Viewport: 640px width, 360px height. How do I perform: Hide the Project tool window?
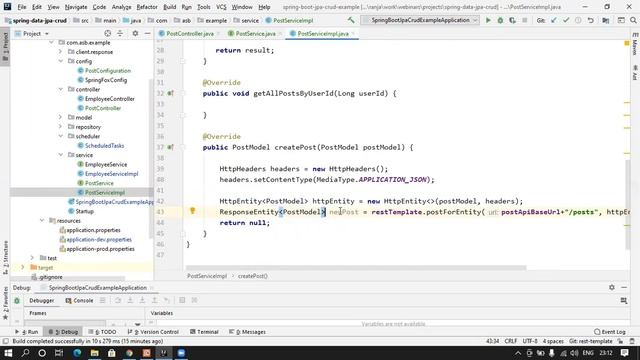147,33
